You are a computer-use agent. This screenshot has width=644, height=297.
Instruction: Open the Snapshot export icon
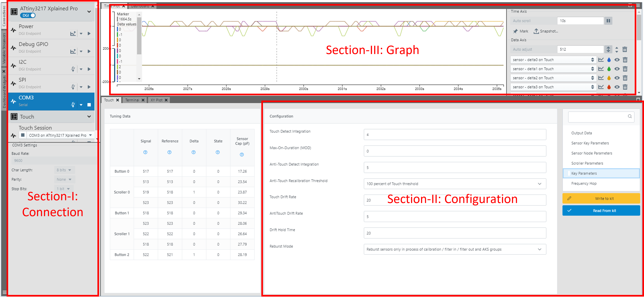(x=536, y=31)
